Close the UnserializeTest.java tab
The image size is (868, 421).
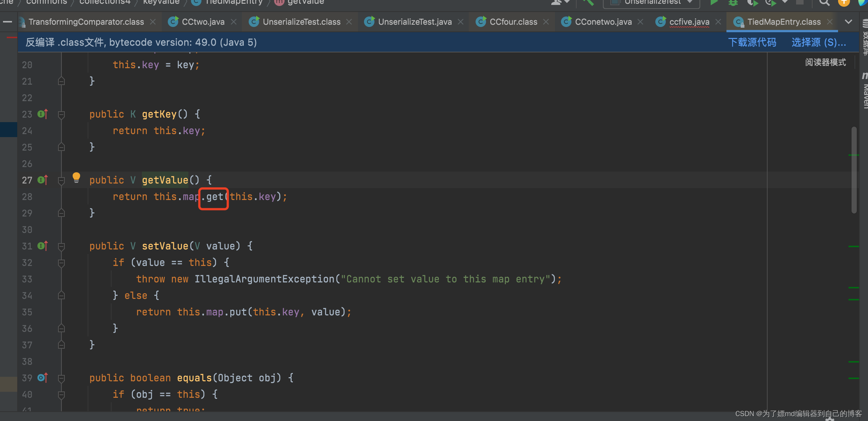click(x=461, y=22)
